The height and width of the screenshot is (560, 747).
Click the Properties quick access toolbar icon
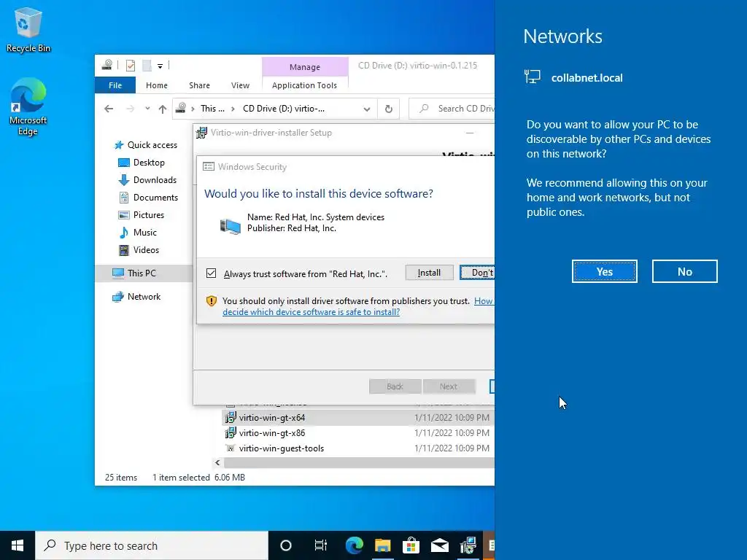131,65
